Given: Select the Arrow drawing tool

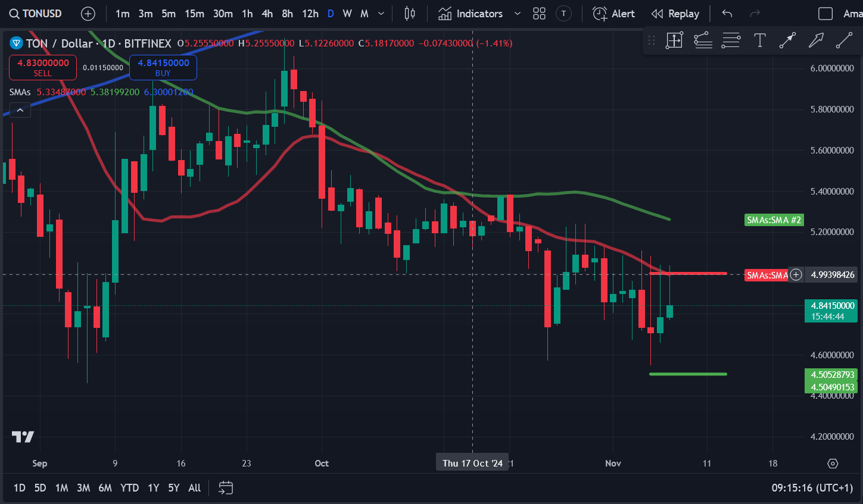Looking at the screenshot, I should (x=816, y=40).
